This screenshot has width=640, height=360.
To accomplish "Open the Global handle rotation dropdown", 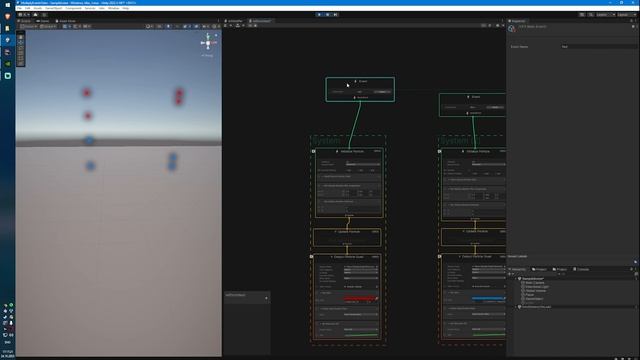I will (x=48, y=27).
